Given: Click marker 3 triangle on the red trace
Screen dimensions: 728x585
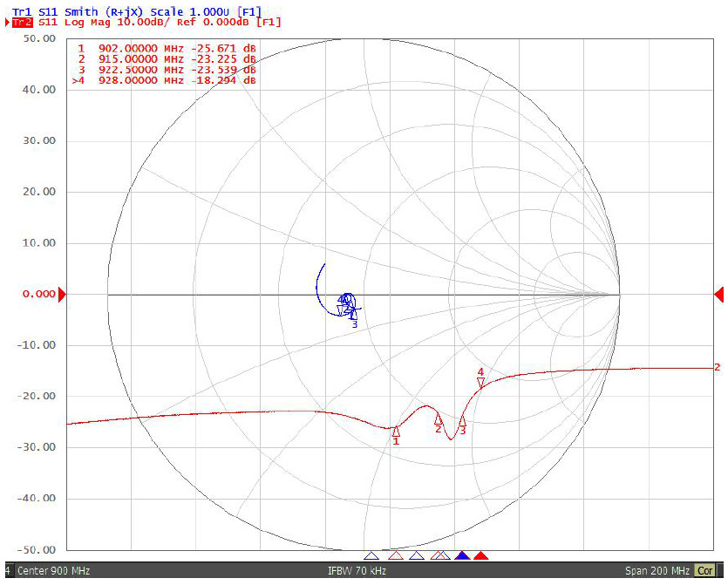Looking at the screenshot, I should click(x=462, y=421).
